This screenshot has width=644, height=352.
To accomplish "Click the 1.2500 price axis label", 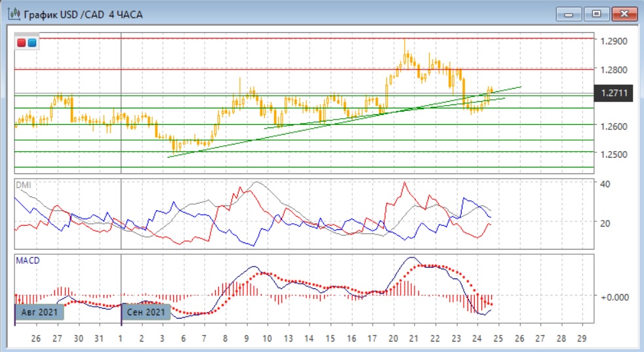I will click(x=614, y=154).
